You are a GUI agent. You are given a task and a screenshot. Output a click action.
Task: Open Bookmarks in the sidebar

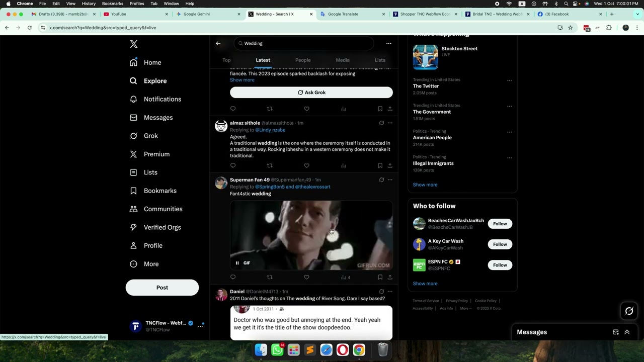point(153,191)
